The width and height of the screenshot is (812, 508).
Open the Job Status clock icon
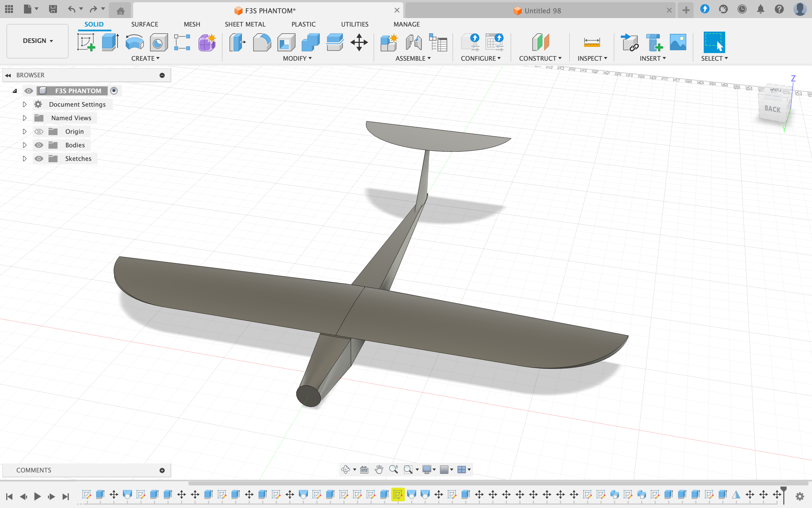[x=742, y=9]
